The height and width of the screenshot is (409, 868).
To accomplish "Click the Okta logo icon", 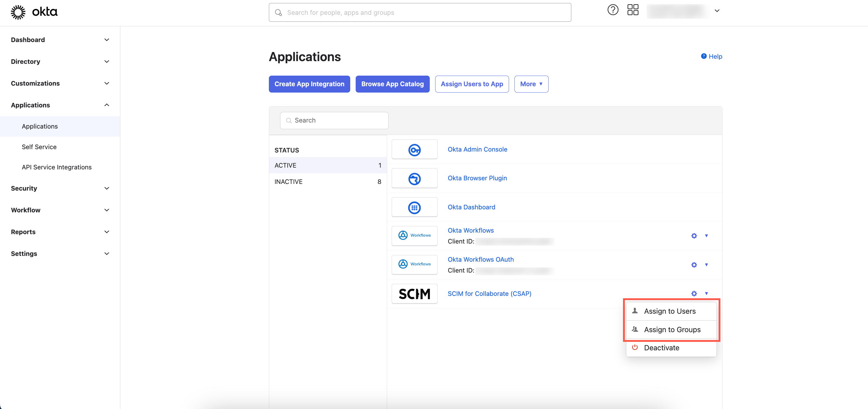I will tap(18, 12).
